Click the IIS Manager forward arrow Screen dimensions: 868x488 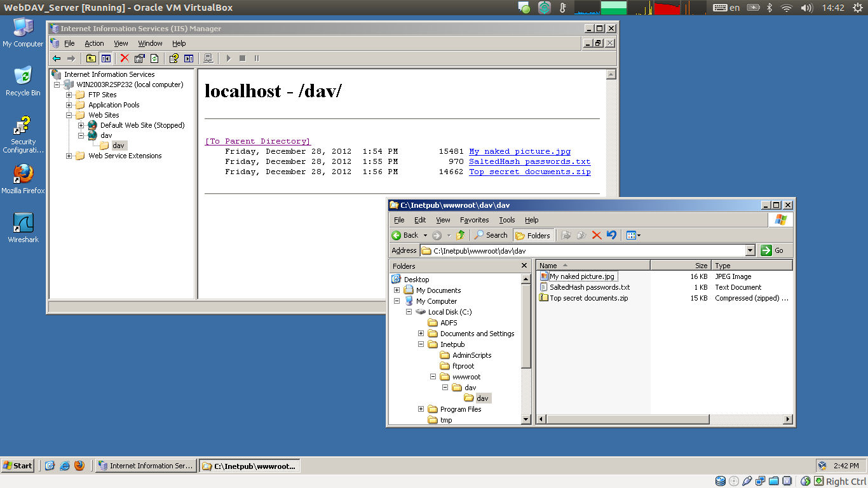(x=71, y=58)
